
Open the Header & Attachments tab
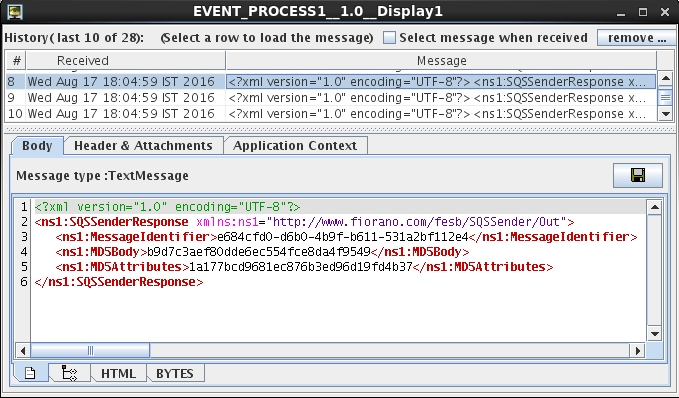pyautogui.click(x=143, y=146)
